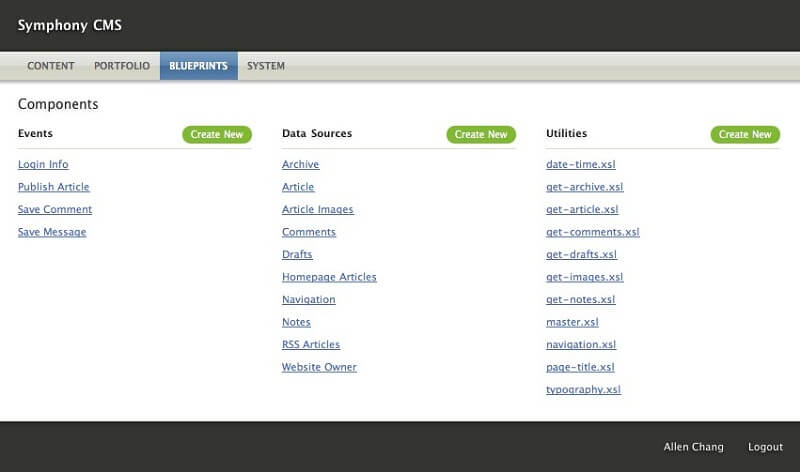Edit the get-comments.xsl utility
This screenshot has width=800, height=472.
click(x=593, y=232)
